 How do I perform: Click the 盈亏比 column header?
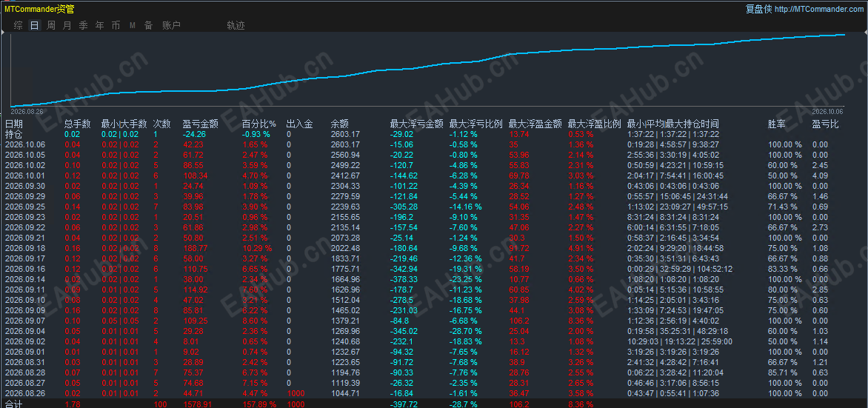click(x=825, y=124)
